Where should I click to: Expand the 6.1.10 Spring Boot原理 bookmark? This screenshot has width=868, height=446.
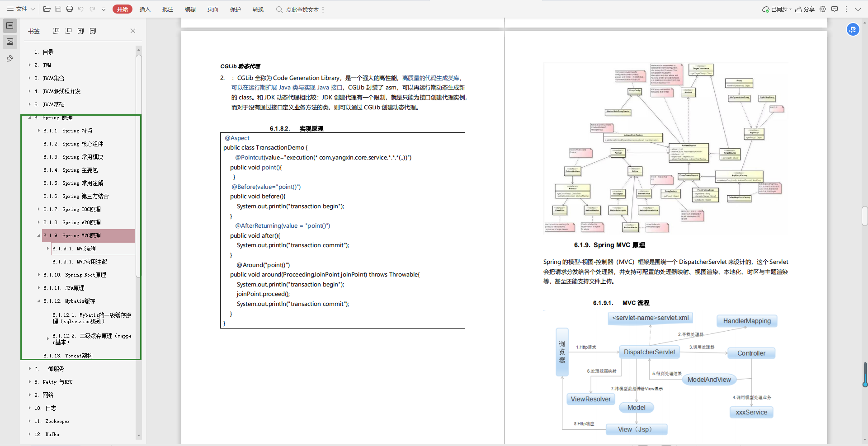pyautogui.click(x=39, y=275)
